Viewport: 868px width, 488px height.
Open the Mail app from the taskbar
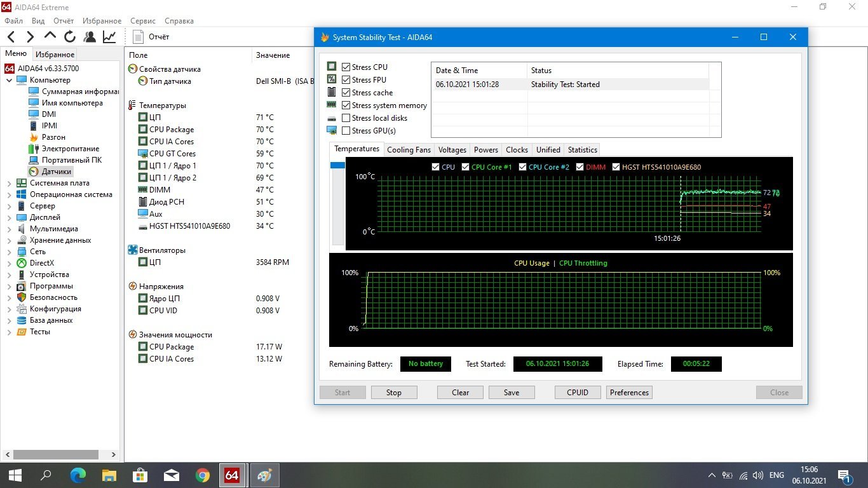[x=171, y=475]
